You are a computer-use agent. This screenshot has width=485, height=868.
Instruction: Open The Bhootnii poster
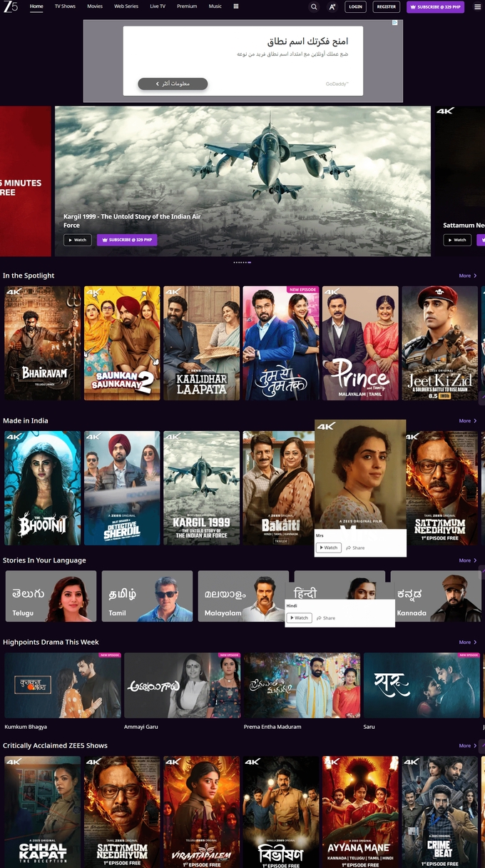click(x=43, y=488)
